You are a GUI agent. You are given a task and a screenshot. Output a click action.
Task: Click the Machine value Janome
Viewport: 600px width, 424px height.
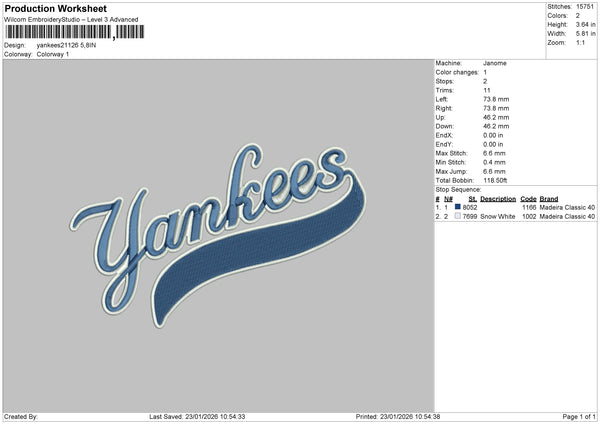[494, 63]
